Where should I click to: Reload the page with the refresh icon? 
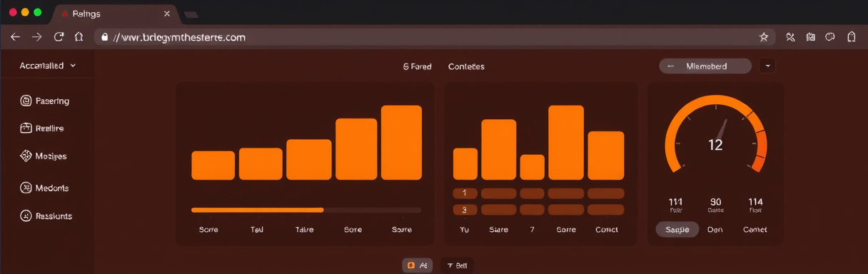(x=59, y=37)
